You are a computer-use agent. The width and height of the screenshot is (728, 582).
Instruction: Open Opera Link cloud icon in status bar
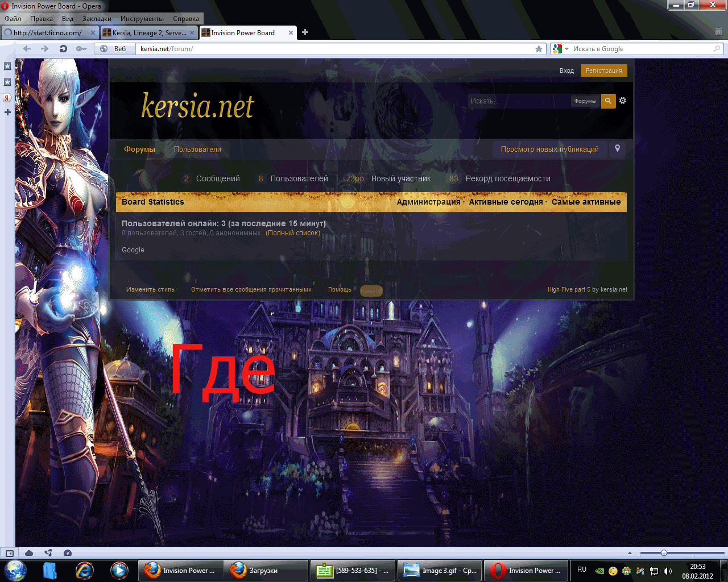click(x=29, y=553)
